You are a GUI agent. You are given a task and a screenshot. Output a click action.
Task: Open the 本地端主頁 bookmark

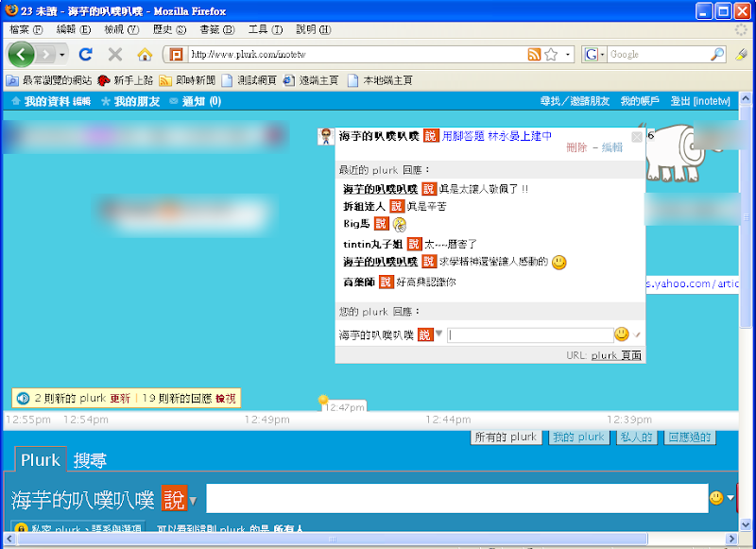(x=380, y=80)
